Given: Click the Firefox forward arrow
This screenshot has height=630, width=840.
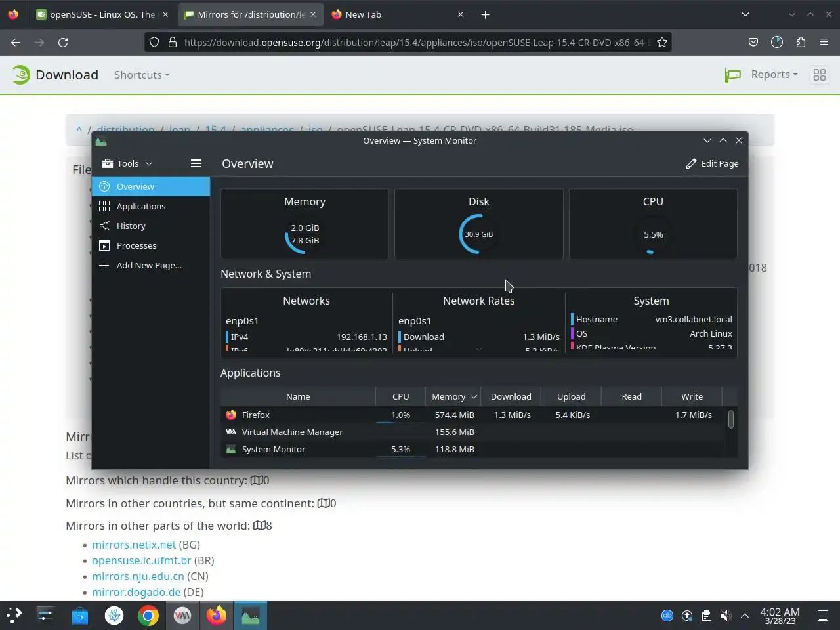Looking at the screenshot, I should (x=39, y=42).
